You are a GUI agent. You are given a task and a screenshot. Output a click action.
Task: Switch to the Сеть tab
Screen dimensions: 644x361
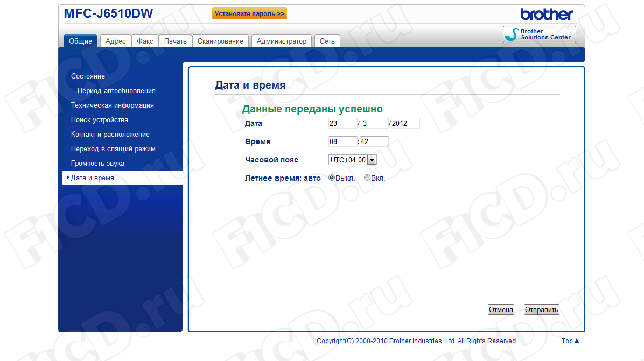327,41
